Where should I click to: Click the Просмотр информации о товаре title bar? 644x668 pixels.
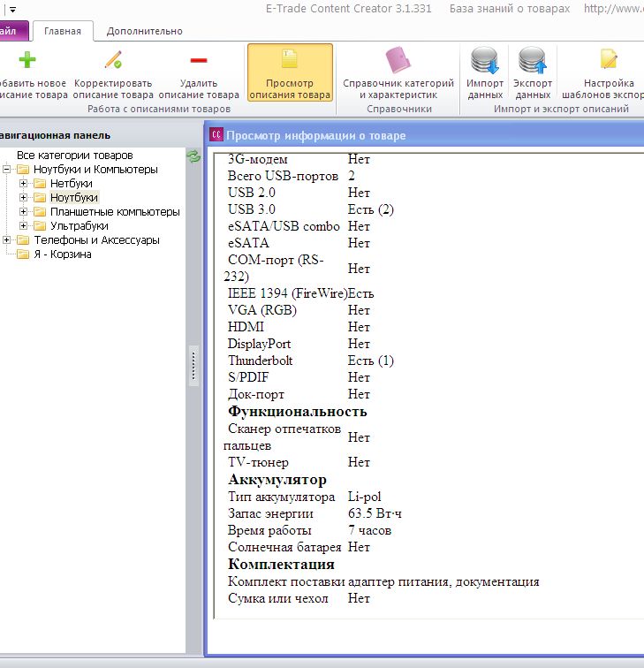316,135
